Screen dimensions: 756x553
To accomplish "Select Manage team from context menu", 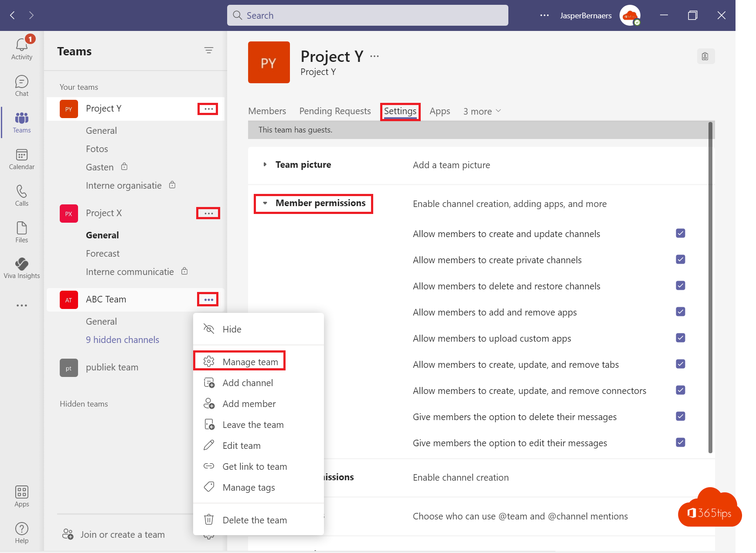I will 250,362.
